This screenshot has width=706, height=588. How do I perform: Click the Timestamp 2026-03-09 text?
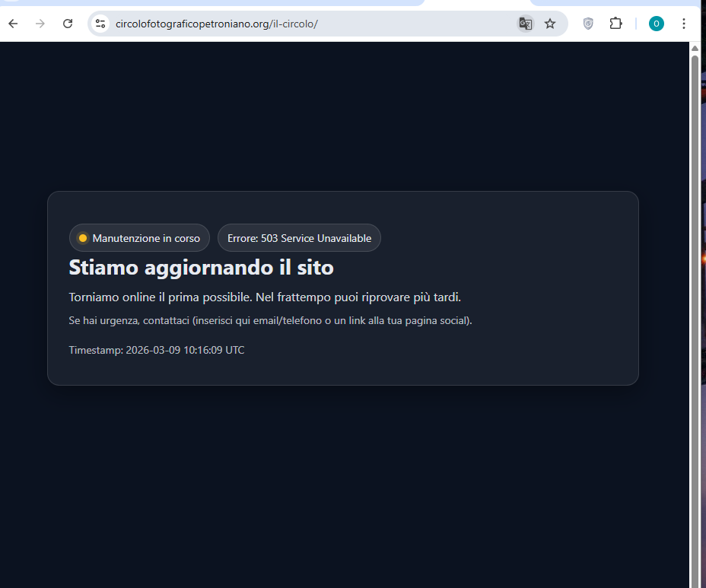pyautogui.click(x=157, y=350)
